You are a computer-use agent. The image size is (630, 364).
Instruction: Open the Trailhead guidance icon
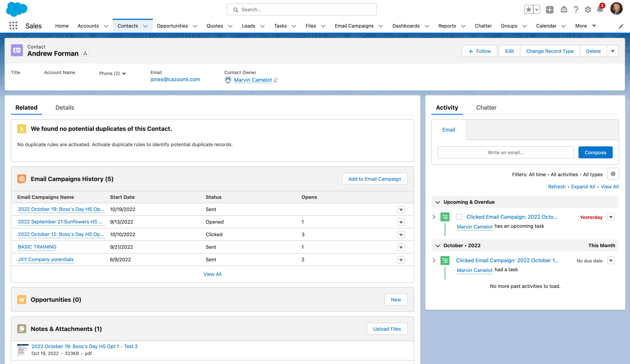point(564,10)
